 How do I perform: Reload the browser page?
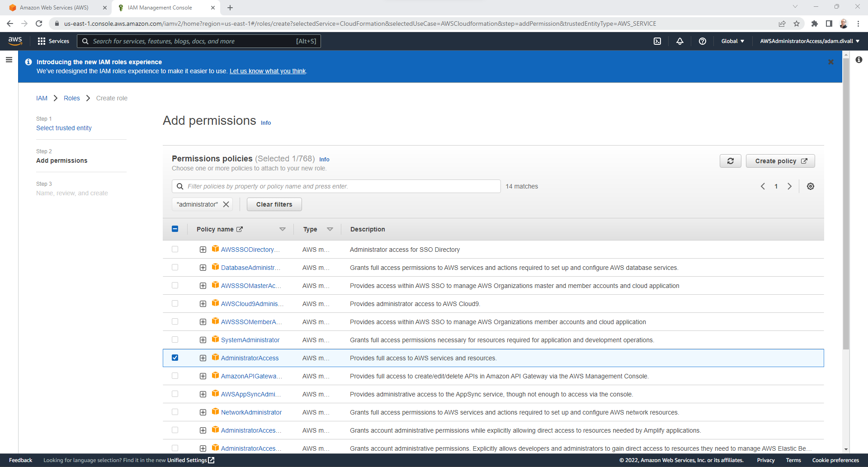[39, 24]
